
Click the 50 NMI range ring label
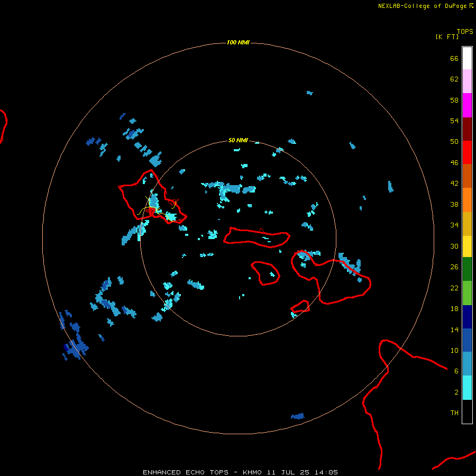[237, 140]
